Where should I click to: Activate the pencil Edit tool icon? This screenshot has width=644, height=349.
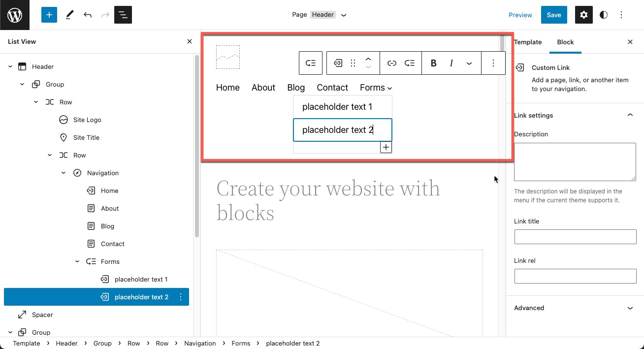coord(69,15)
